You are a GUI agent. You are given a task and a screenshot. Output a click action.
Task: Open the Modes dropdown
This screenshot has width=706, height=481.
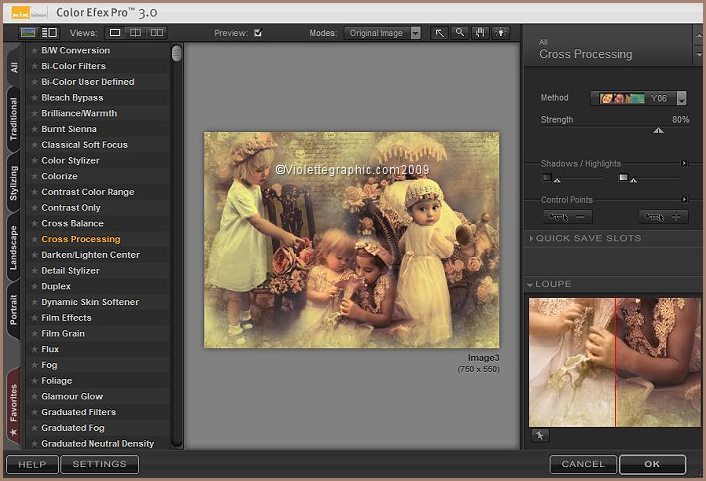pyautogui.click(x=383, y=33)
